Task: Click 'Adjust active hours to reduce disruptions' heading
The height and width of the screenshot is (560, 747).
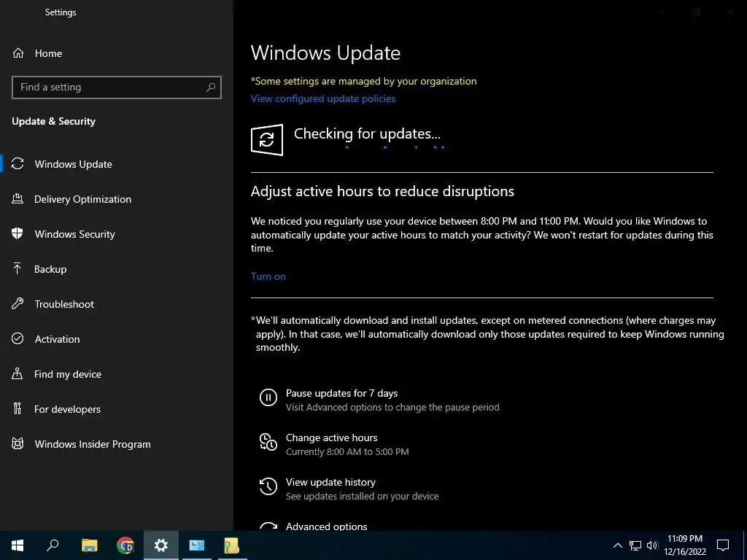Action: pos(382,192)
